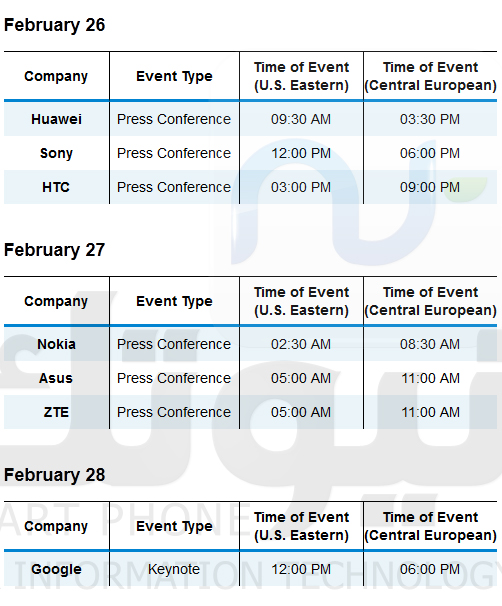Image resolution: width=502 pixels, height=606 pixels.
Task: Click the February 28 heading
Action: (x=54, y=475)
